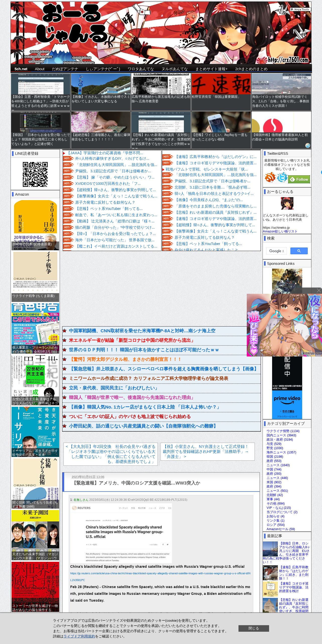322x644 pixels.
Task: Open the PayPay iPhone thumbnail
Action: [x=221, y=130]
